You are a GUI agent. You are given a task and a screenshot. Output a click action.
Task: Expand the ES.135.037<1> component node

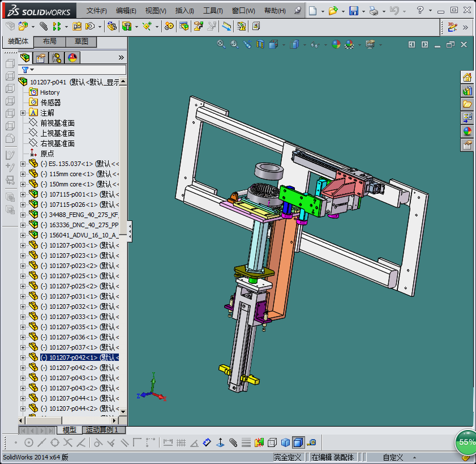[23, 164]
